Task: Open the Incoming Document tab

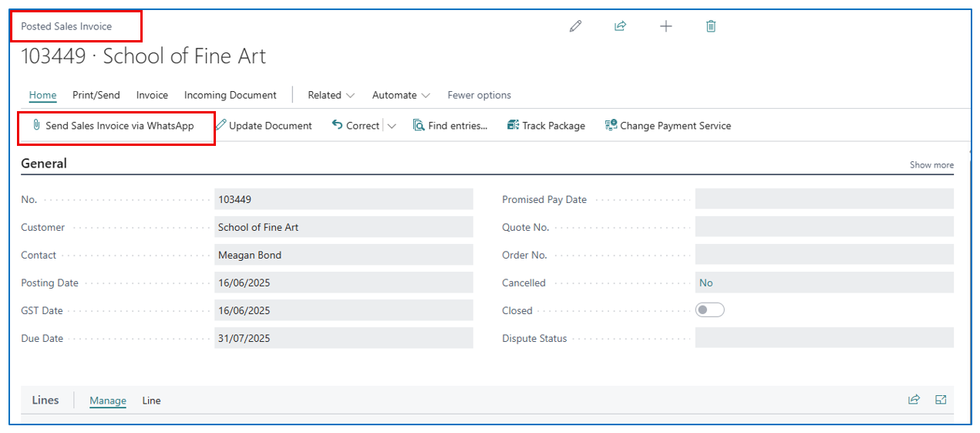Action: pos(230,95)
